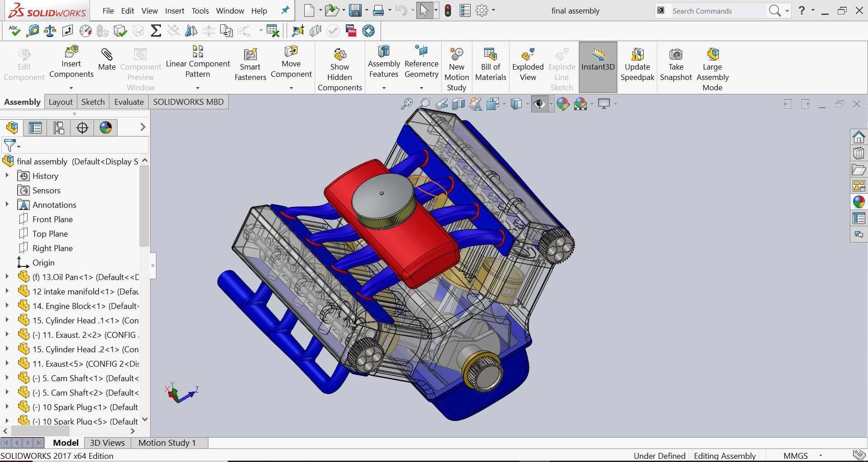The height and width of the screenshot is (462, 868).
Task: Click Zoom to Fit magnifier icon
Action: (x=407, y=104)
